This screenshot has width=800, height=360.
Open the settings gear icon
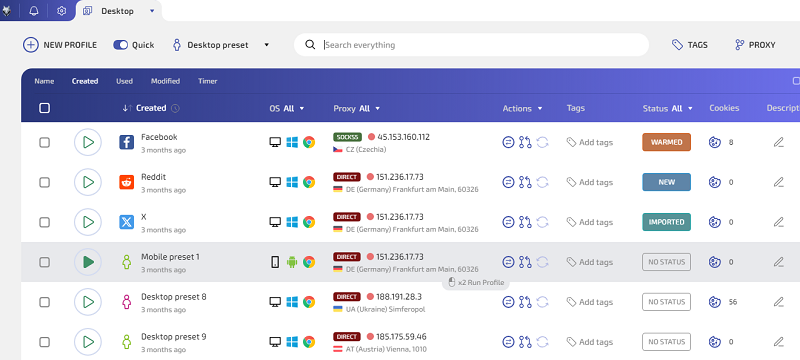point(62,11)
